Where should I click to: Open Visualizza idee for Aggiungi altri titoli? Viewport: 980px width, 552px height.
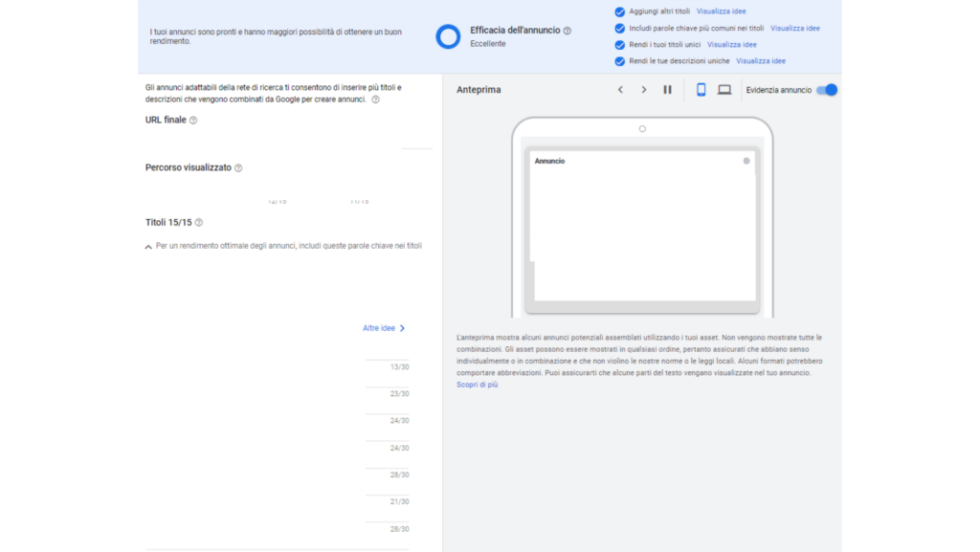point(721,11)
